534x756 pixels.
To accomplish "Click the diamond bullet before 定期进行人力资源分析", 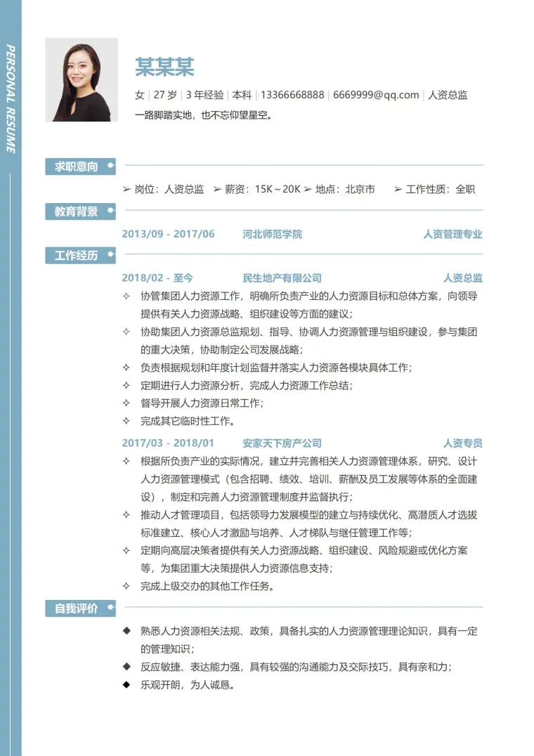I will [126, 385].
